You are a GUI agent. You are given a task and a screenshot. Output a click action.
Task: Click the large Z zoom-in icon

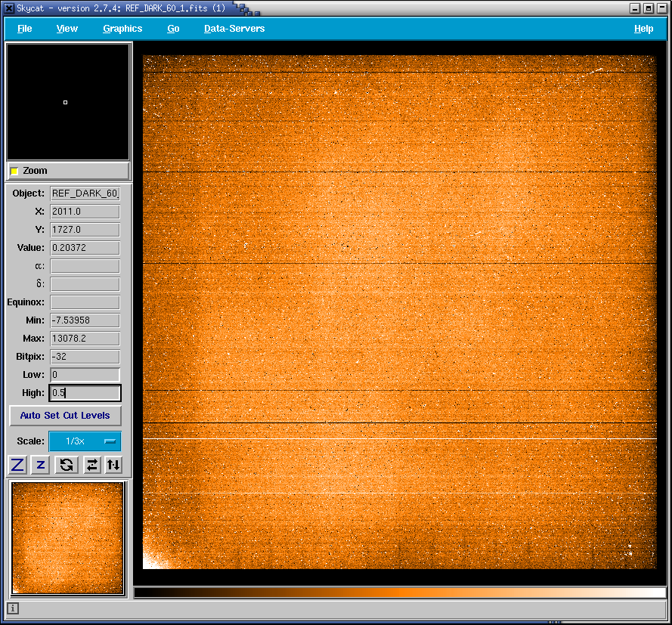(18, 465)
